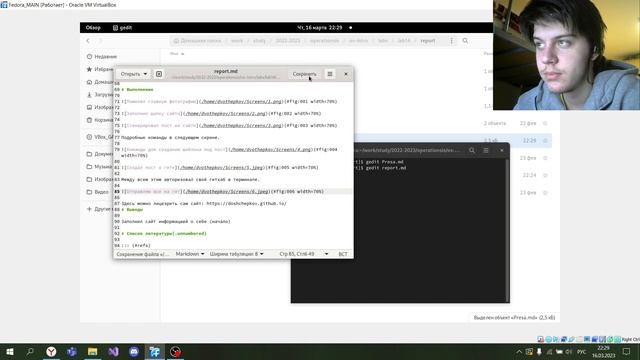Star the '2 объекта' folder row
This screenshot has width=640, height=360.
(x=545, y=123)
